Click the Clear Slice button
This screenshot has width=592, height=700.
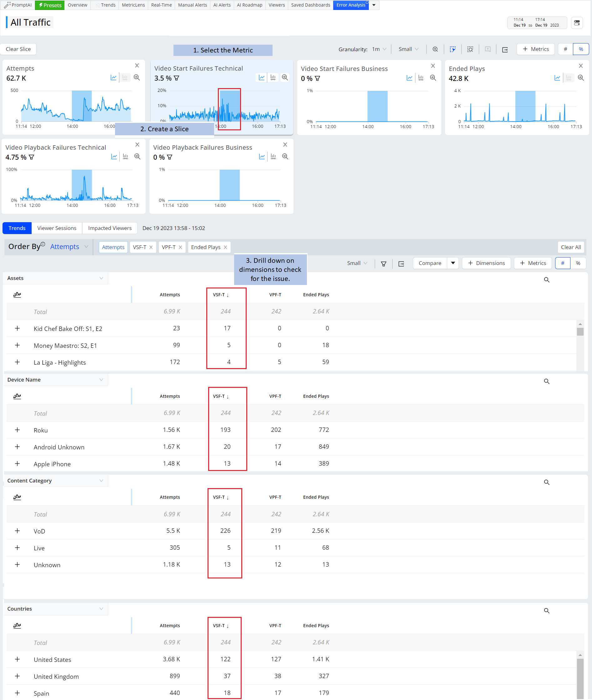[x=18, y=49]
